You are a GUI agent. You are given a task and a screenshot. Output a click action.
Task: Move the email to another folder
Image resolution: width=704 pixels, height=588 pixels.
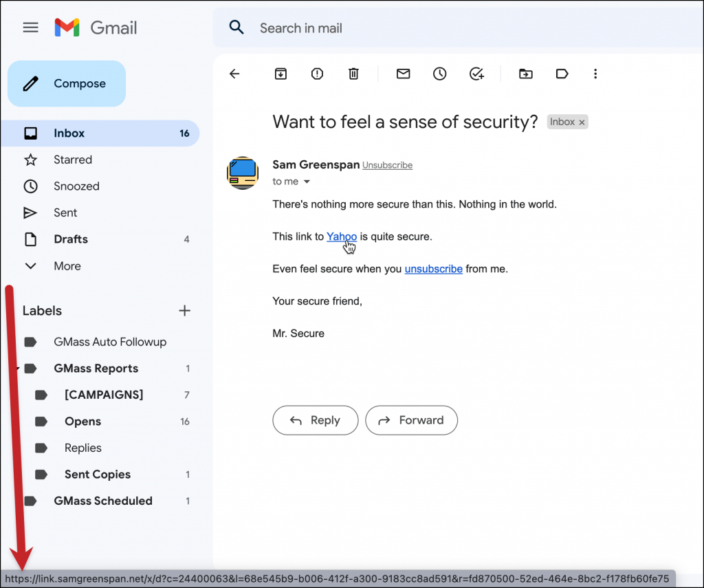[526, 74]
